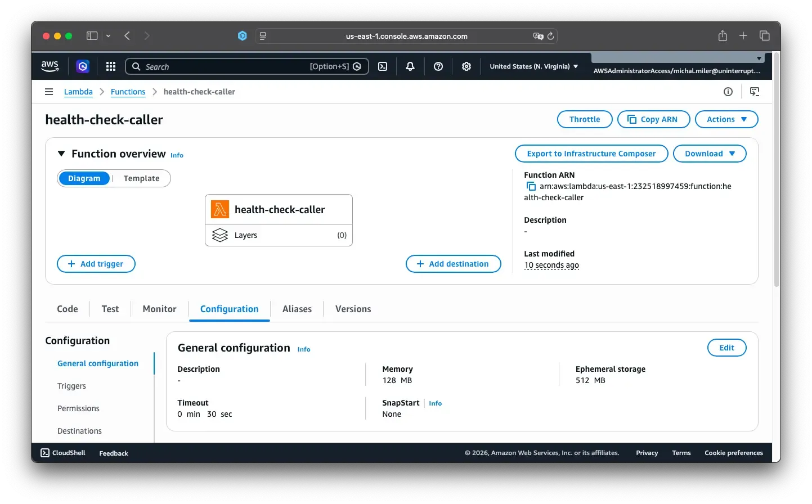Open Triggers in configuration menu
Screen dimensions: 812x504
[x=71, y=386]
